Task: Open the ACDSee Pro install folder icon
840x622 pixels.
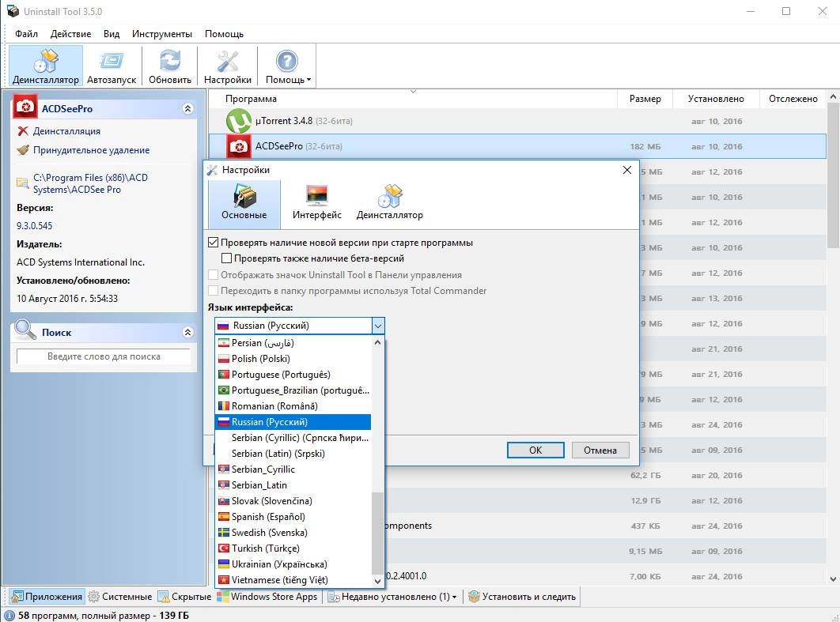Action: coord(22,183)
